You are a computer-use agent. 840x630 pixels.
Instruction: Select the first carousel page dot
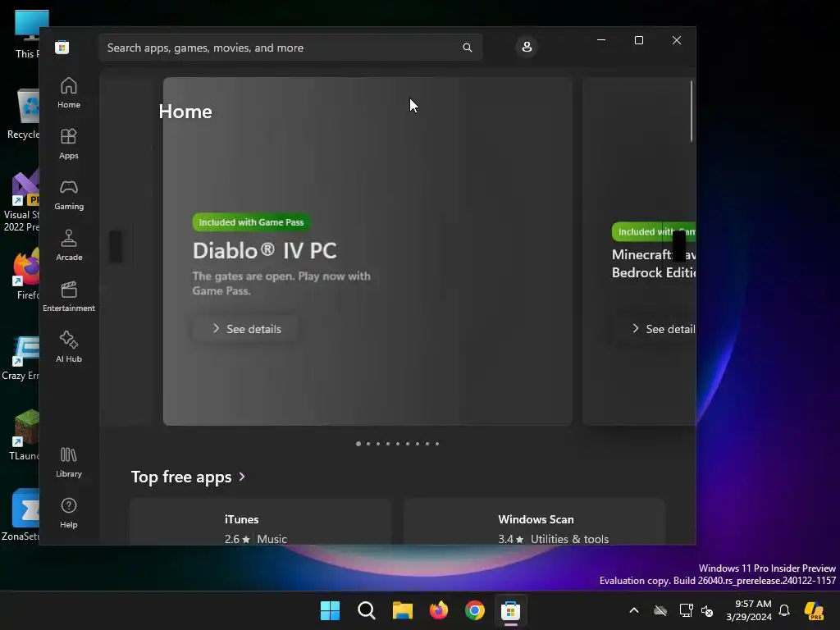358,444
